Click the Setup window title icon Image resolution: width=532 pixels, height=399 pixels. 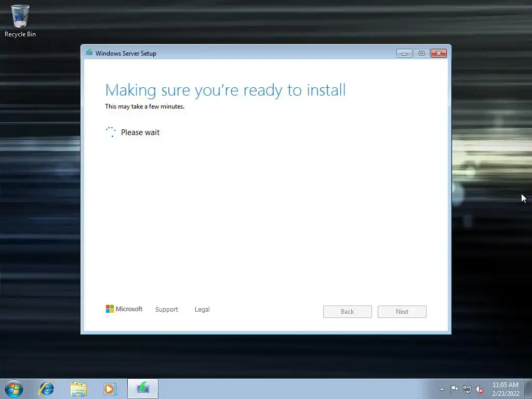click(x=89, y=52)
